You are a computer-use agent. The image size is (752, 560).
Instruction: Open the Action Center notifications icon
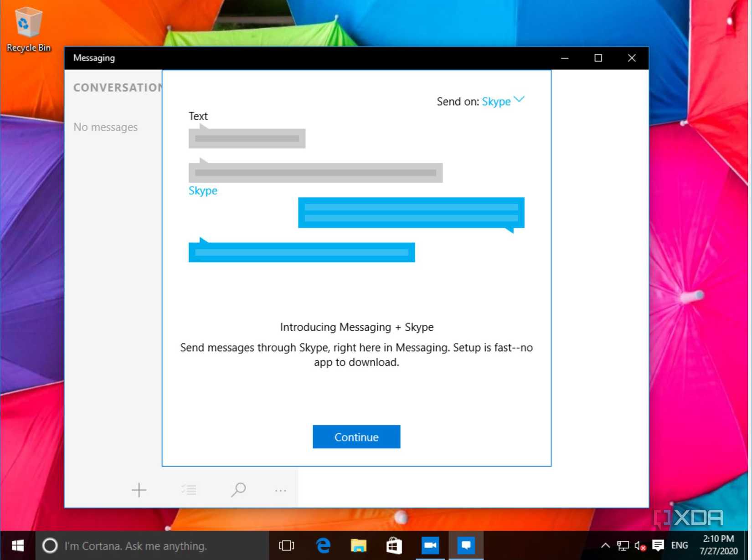658,546
